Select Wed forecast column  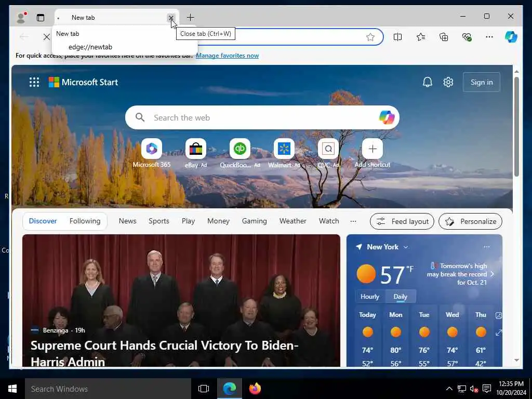point(453,336)
